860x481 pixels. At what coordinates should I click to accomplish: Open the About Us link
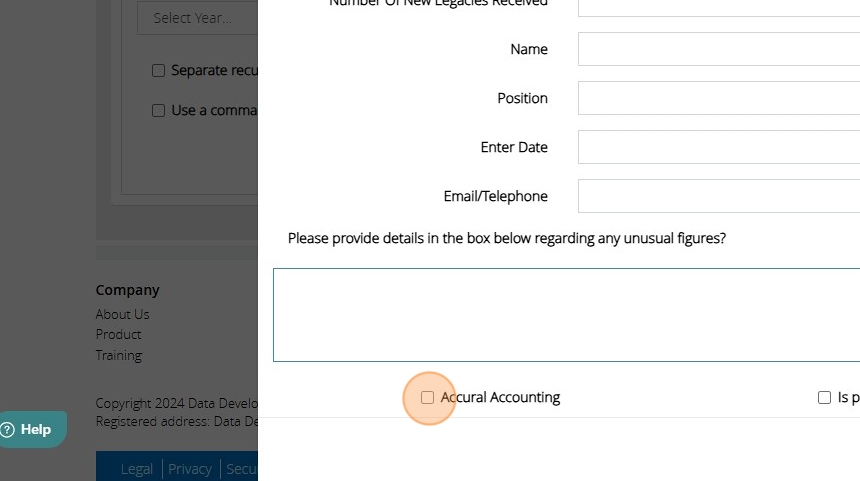pyautogui.click(x=122, y=314)
